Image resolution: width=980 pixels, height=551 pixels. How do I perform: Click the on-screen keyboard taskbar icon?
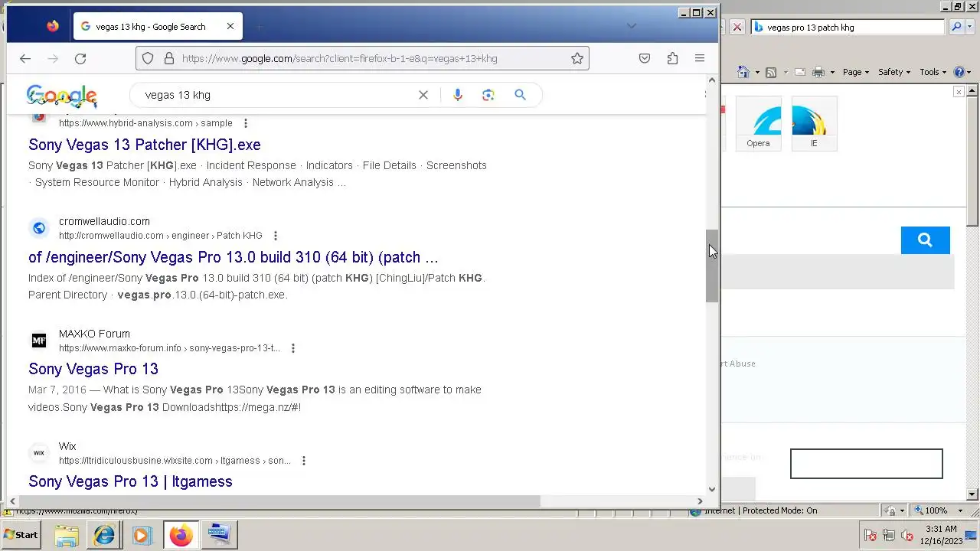click(219, 535)
